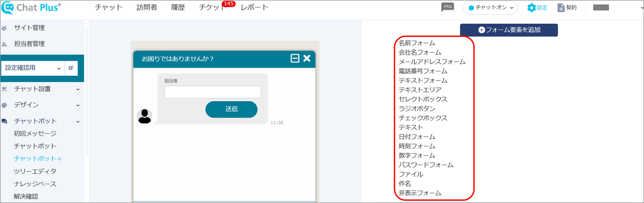Select テキストエリア from the list
The height and width of the screenshot is (203, 644).
tap(420, 90)
